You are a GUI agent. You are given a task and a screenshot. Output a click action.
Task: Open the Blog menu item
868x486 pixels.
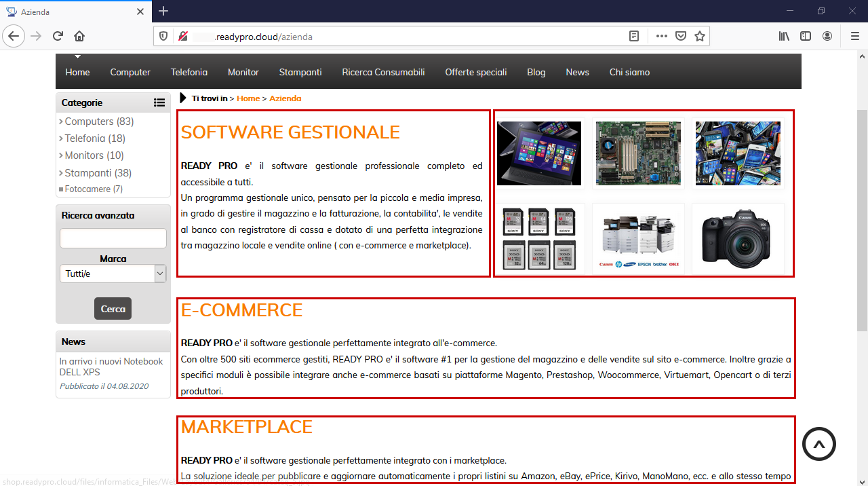[x=536, y=72]
